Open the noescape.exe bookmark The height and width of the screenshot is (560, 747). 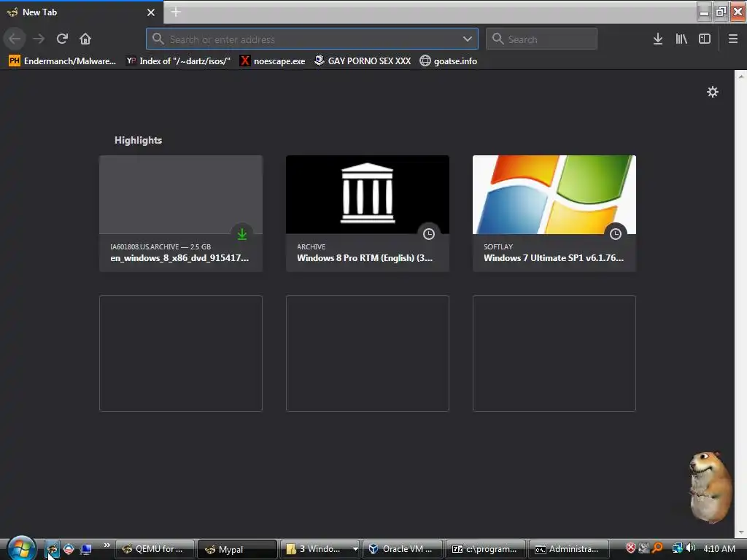273,61
